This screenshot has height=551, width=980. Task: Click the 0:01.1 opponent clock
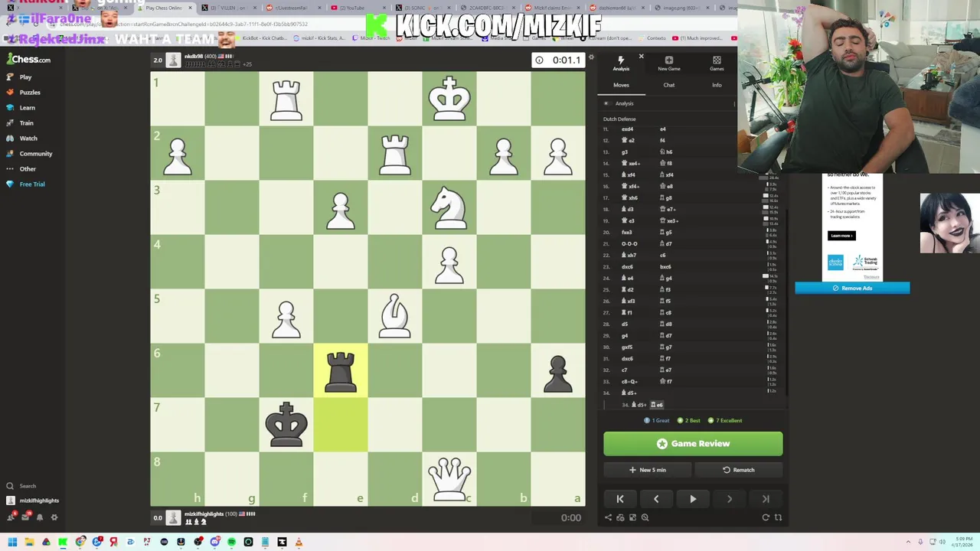[559, 60]
